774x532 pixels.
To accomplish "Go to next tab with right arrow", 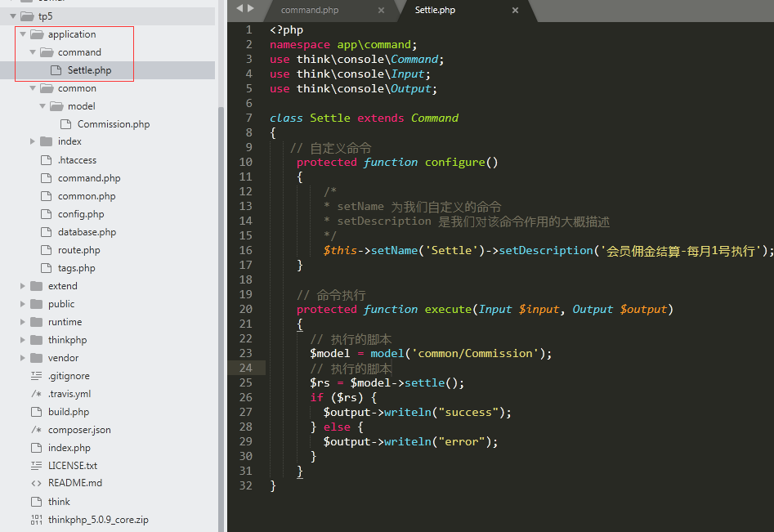I will coord(251,8).
